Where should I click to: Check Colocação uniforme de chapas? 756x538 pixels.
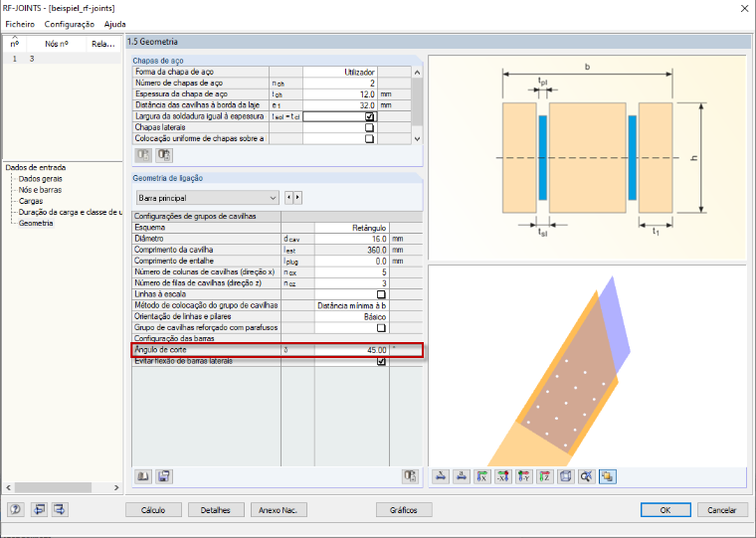point(369,139)
